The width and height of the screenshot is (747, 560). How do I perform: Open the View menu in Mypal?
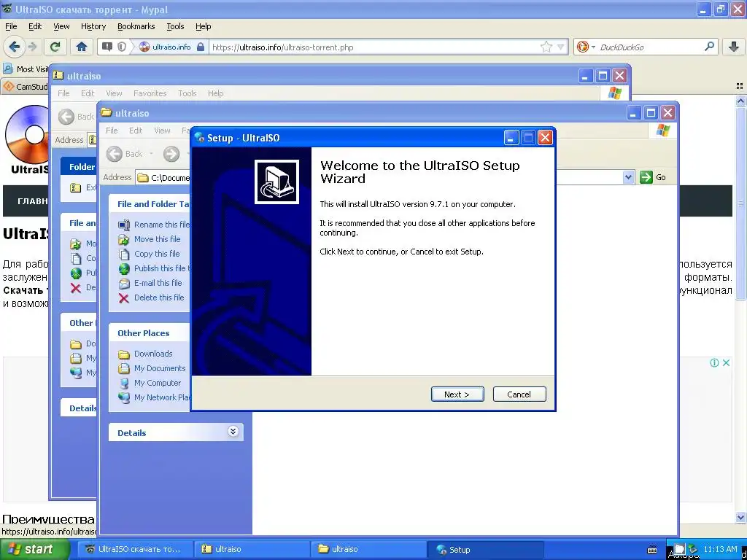[x=61, y=26]
